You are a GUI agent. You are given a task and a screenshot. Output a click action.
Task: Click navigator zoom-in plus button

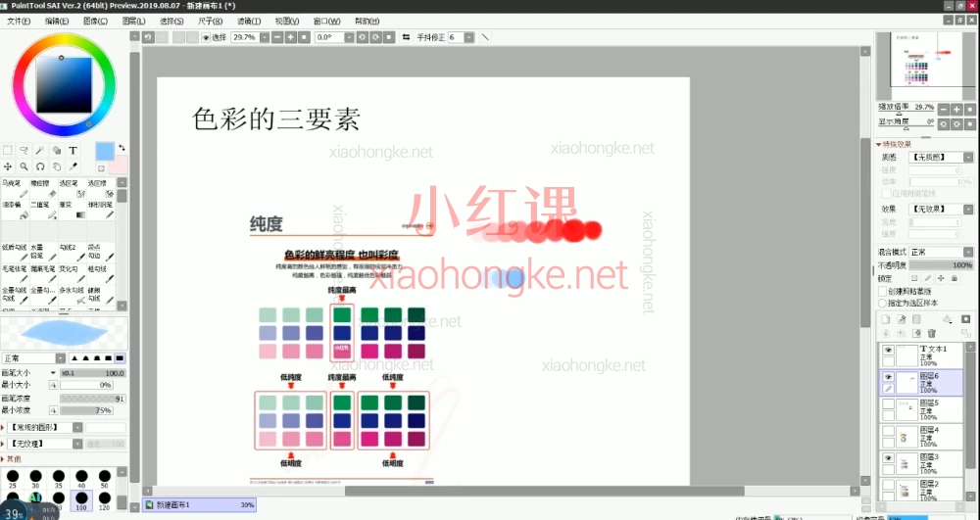click(956, 110)
